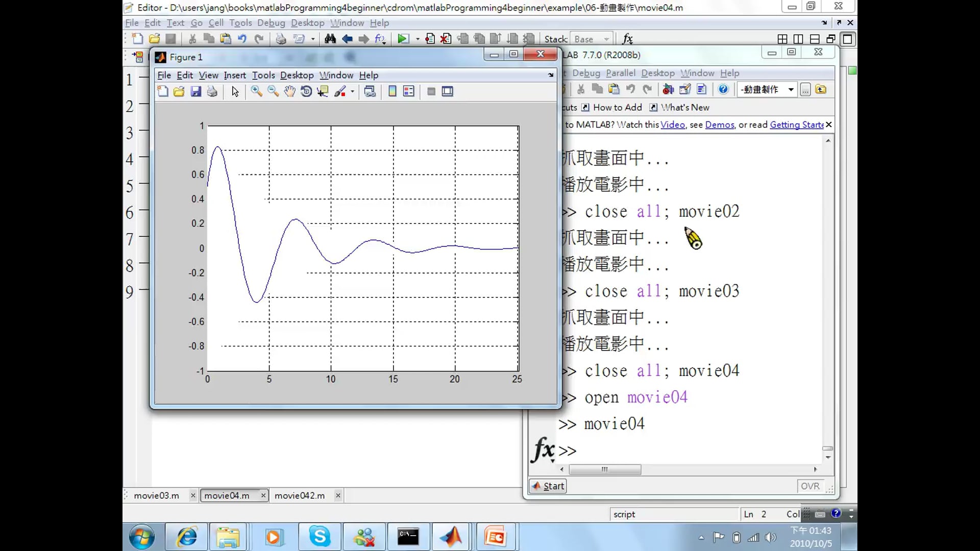
Task: Open the Getting Started link
Action: [x=796, y=124]
